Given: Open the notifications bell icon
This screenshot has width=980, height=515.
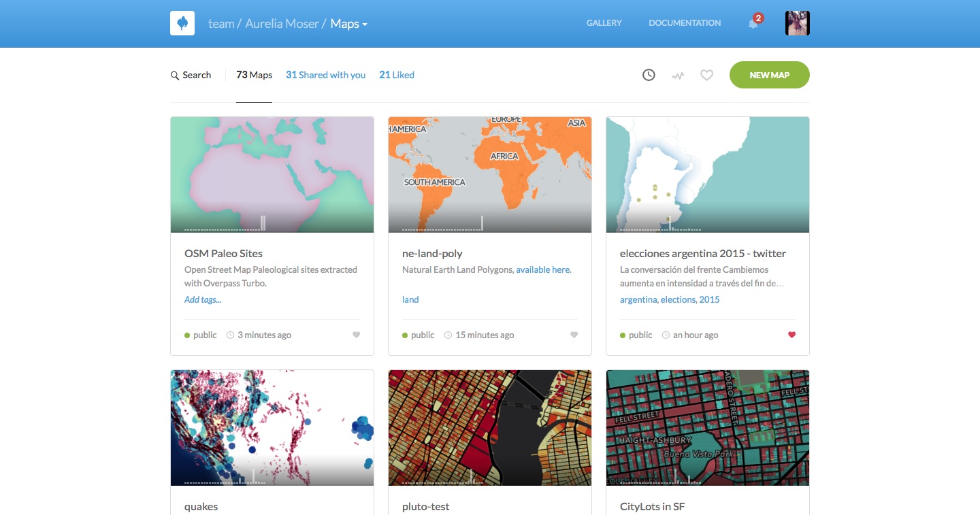Looking at the screenshot, I should pyautogui.click(x=753, y=24).
